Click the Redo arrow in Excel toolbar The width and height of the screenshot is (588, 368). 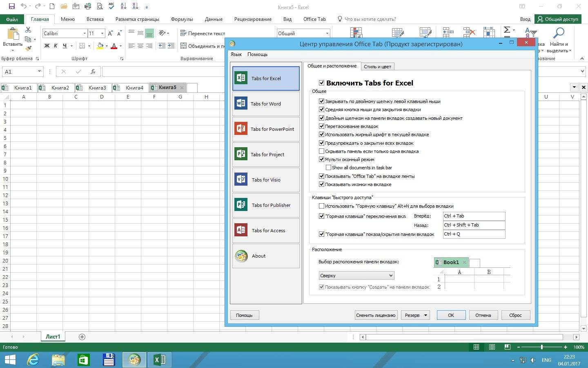coord(38,7)
